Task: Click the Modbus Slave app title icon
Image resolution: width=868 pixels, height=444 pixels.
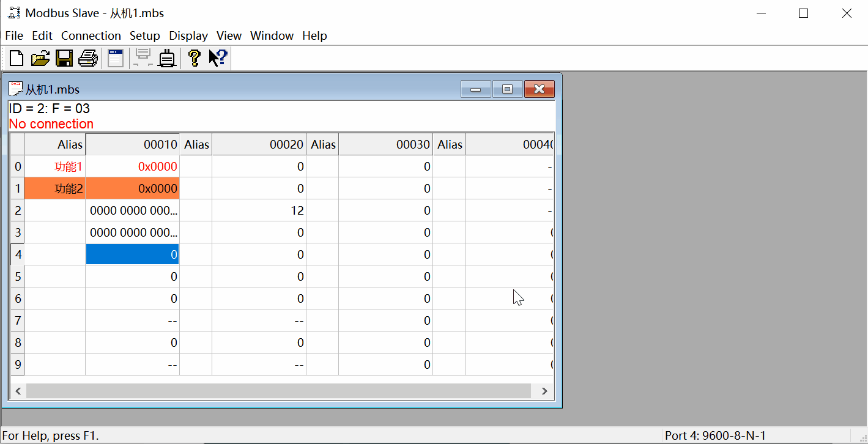Action: [x=14, y=13]
